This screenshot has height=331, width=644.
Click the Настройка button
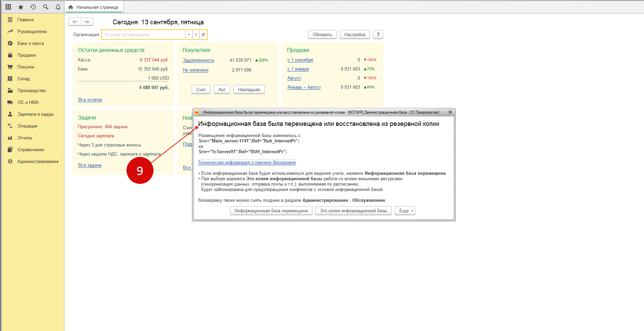coord(355,34)
